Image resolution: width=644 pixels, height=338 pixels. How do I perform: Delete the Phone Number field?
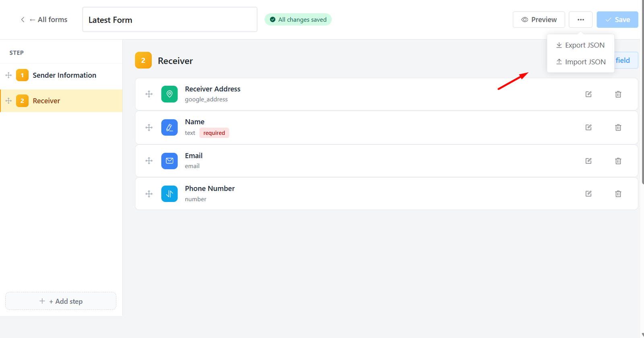click(618, 194)
